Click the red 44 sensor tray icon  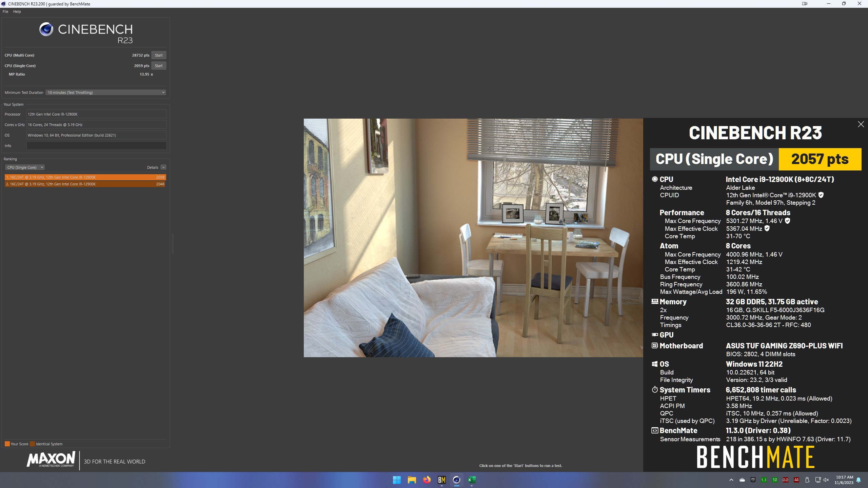(x=796, y=480)
